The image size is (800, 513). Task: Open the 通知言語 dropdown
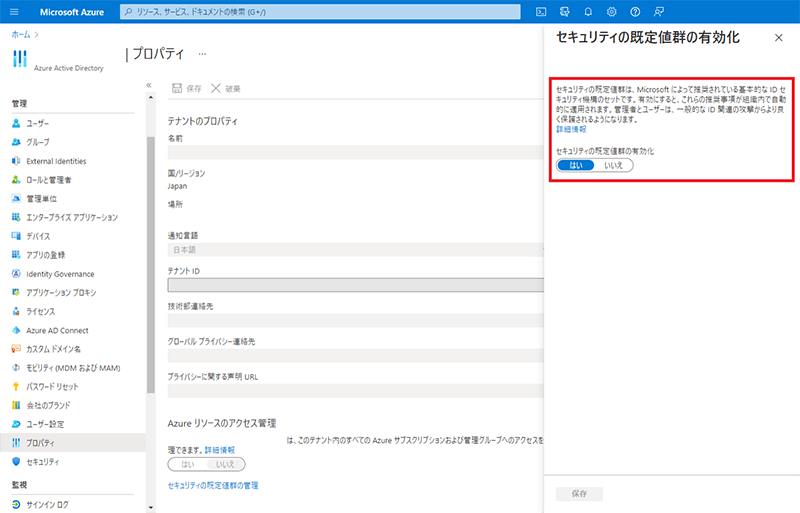coord(356,250)
